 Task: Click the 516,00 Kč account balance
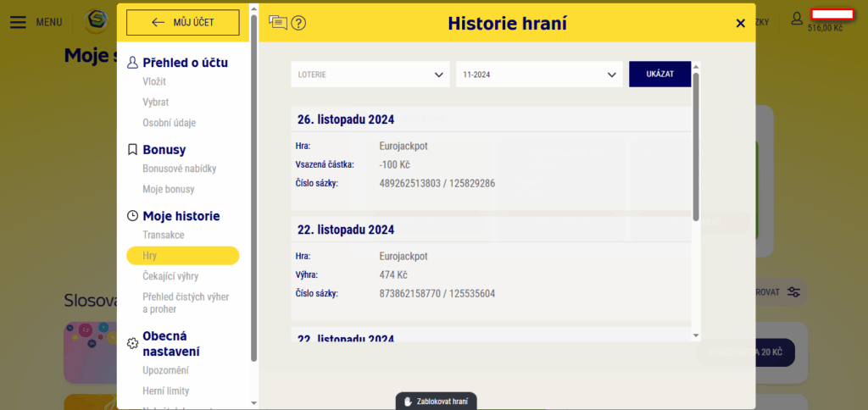826,28
